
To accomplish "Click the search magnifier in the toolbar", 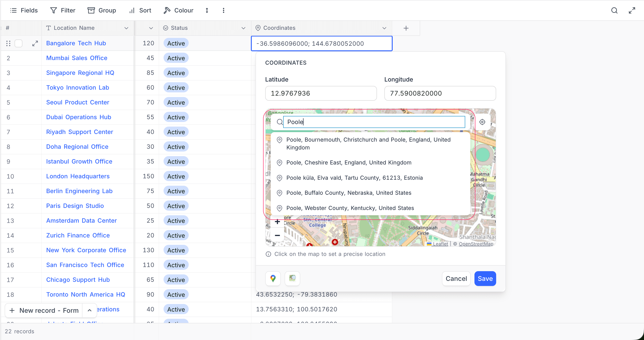I will click(614, 10).
